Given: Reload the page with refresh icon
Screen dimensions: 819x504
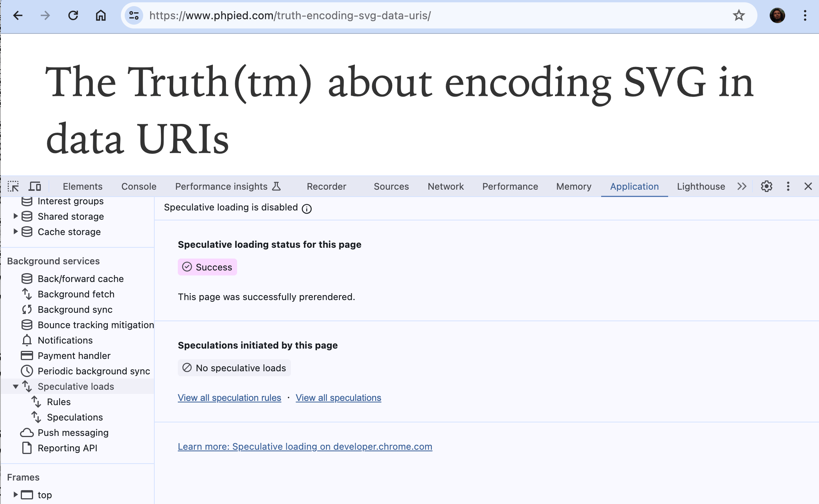Looking at the screenshot, I should 73,16.
